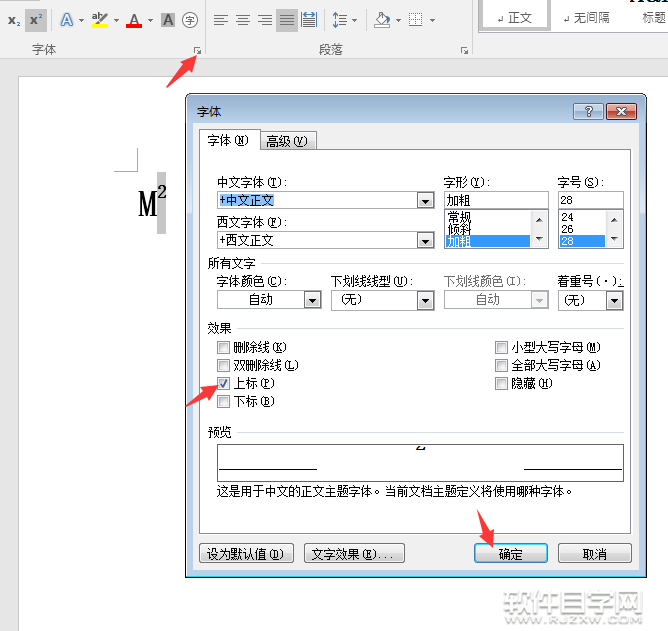Open the font color dropdown in dialog

click(x=312, y=300)
